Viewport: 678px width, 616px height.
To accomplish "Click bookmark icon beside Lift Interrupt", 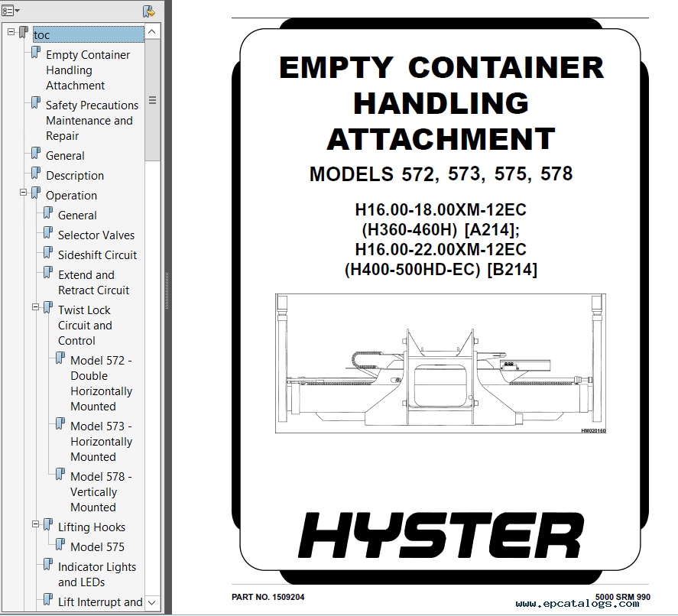I will click(48, 599).
